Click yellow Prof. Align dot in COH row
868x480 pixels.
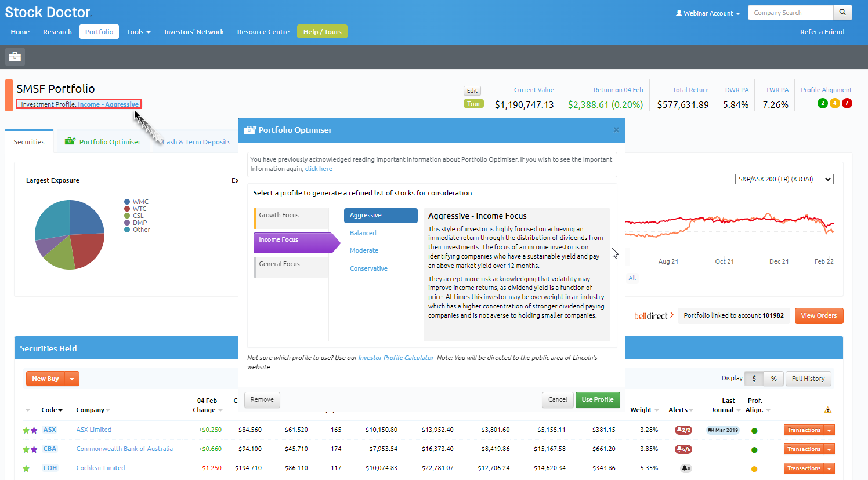pyautogui.click(x=754, y=469)
